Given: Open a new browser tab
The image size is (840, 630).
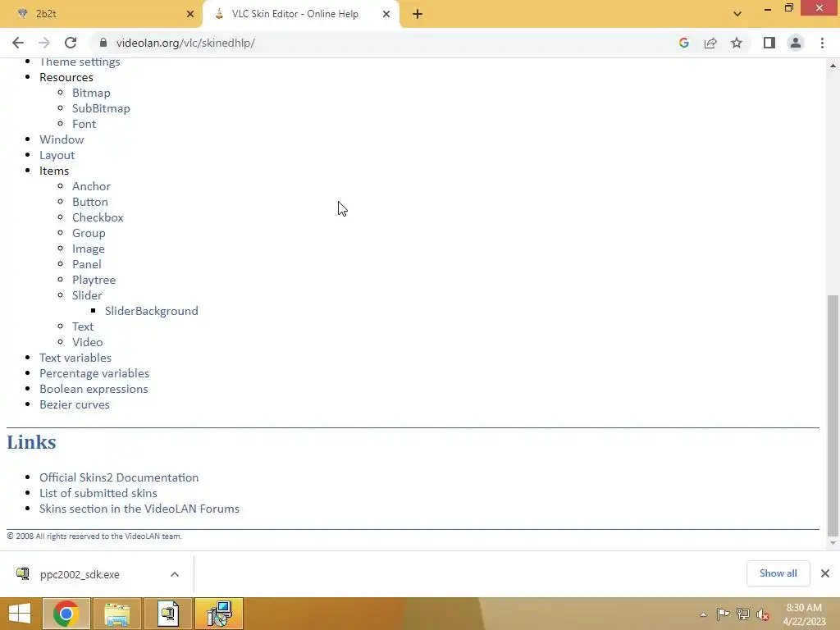Looking at the screenshot, I should (418, 15).
